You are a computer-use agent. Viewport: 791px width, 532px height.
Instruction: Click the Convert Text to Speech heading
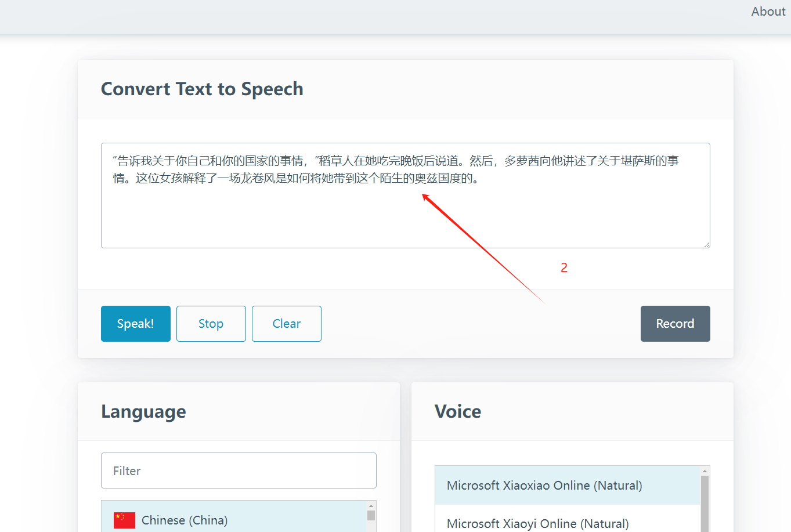click(x=201, y=88)
